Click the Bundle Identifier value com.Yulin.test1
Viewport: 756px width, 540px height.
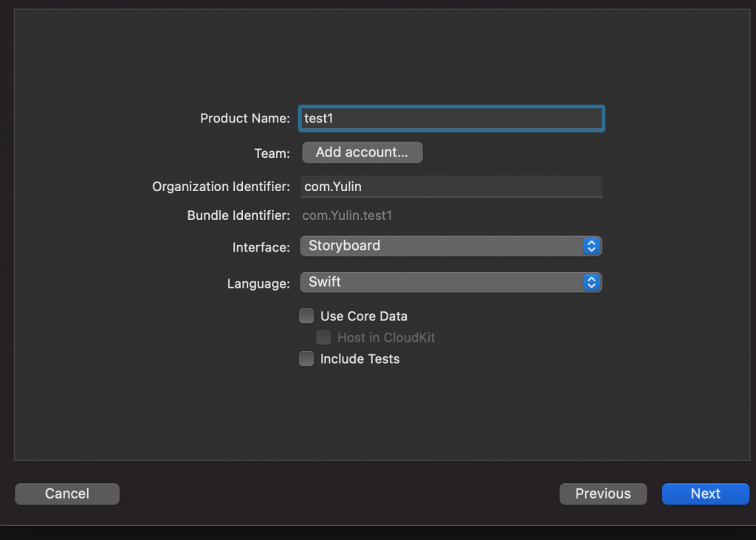347,216
